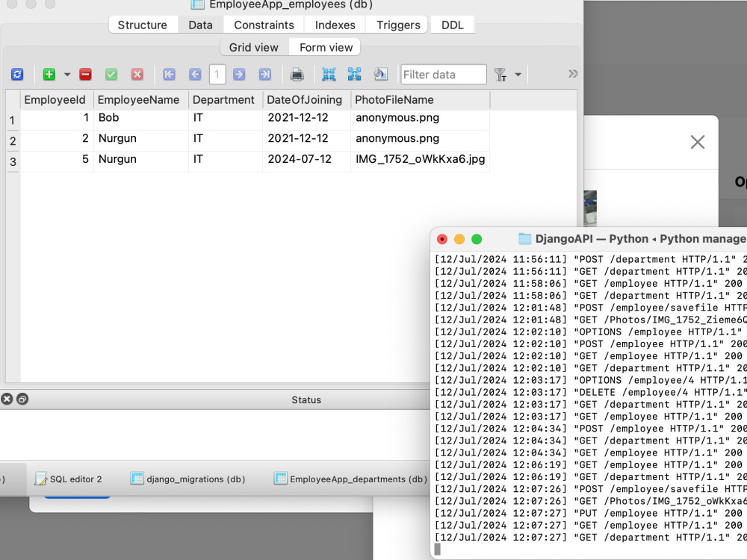Select row number 3 header
The image size is (747, 560).
(x=13, y=162)
